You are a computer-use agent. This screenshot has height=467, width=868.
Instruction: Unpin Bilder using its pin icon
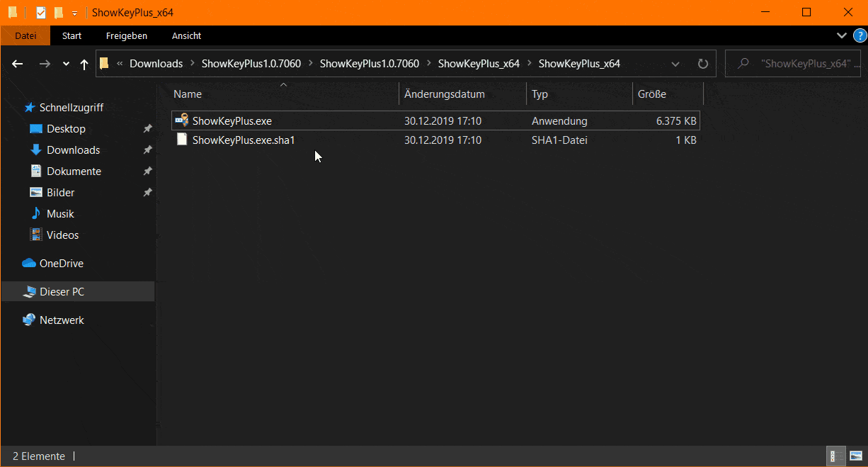click(x=147, y=193)
